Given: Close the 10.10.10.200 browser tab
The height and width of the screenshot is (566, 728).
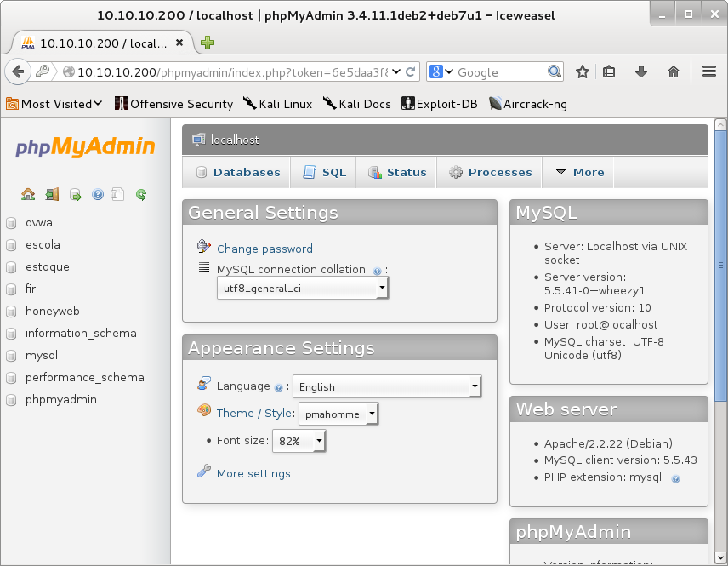Looking at the screenshot, I should pos(179,43).
